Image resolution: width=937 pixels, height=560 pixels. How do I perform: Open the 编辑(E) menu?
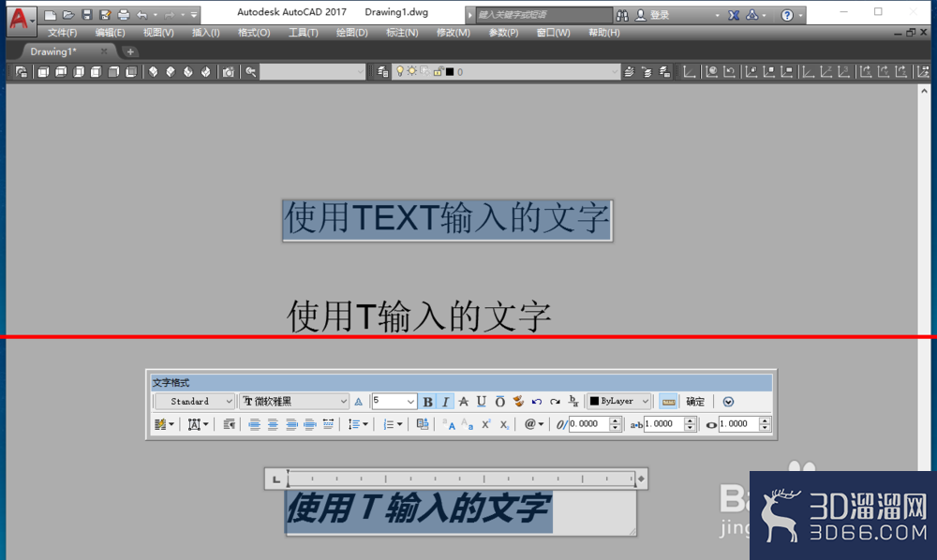pos(110,33)
